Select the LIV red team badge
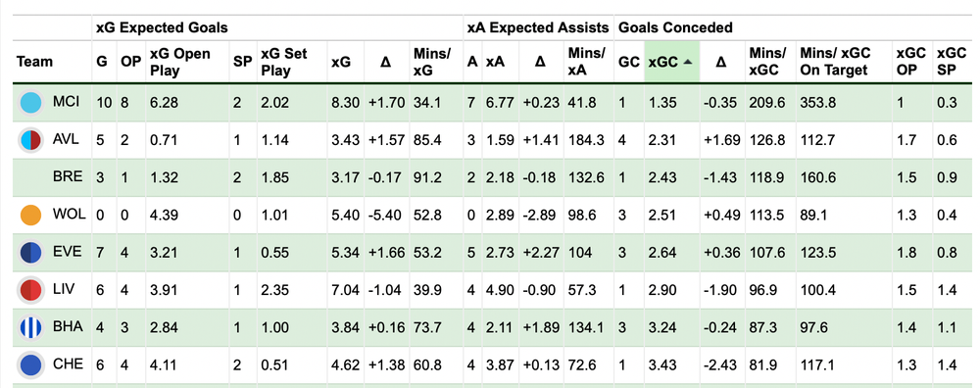 30,290
